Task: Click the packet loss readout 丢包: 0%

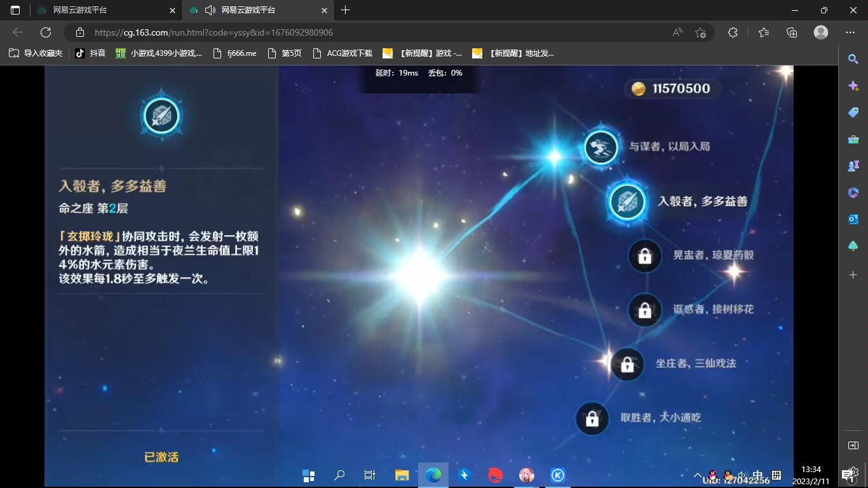Action: point(445,73)
